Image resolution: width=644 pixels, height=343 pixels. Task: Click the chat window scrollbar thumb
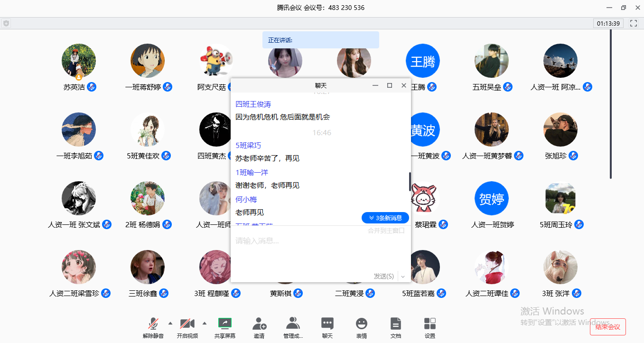coord(410,182)
